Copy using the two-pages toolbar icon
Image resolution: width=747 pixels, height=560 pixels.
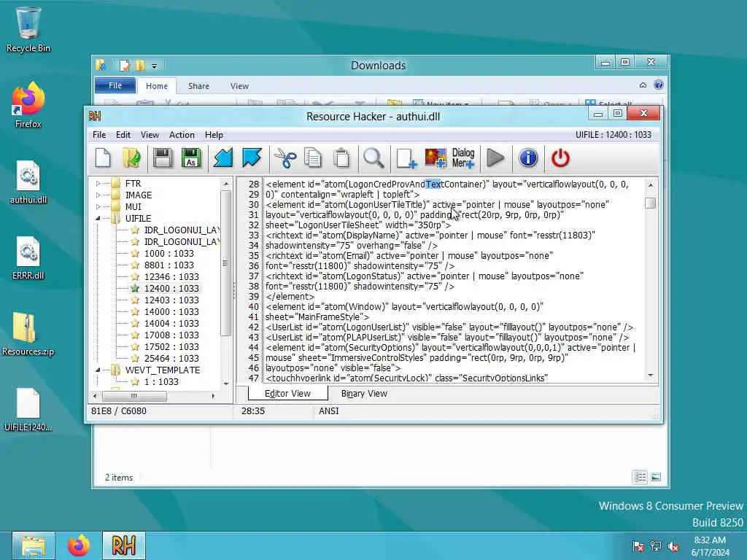coord(313,158)
